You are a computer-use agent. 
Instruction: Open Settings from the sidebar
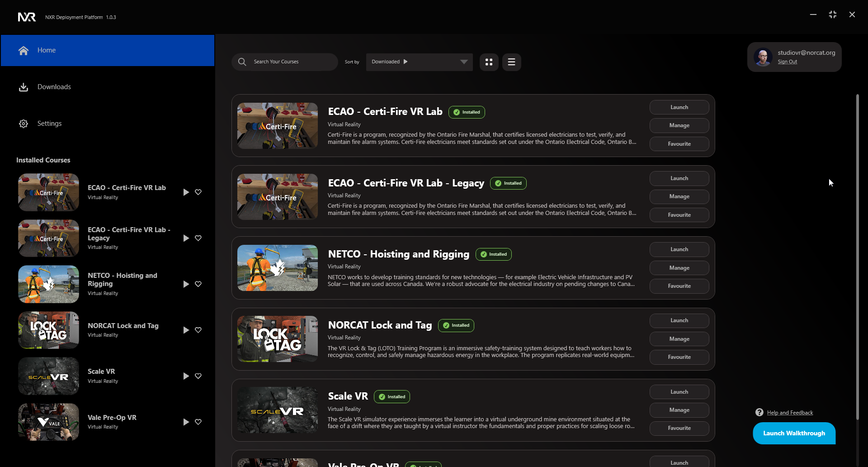pos(49,124)
